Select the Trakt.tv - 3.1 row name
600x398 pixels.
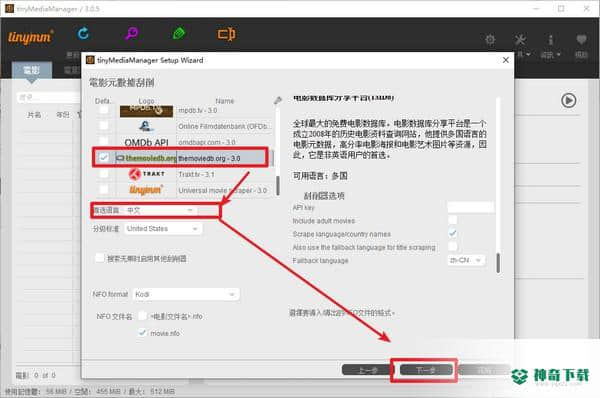[196, 174]
